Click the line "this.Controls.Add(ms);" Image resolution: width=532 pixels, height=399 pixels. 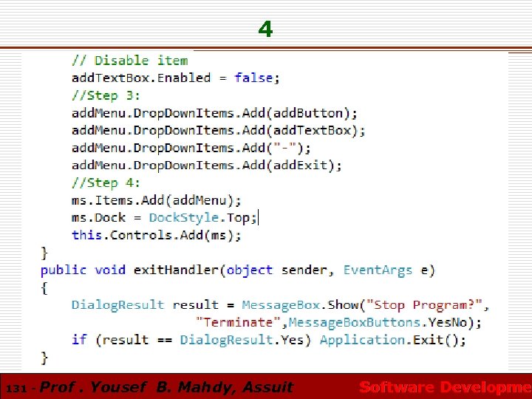[x=157, y=236]
